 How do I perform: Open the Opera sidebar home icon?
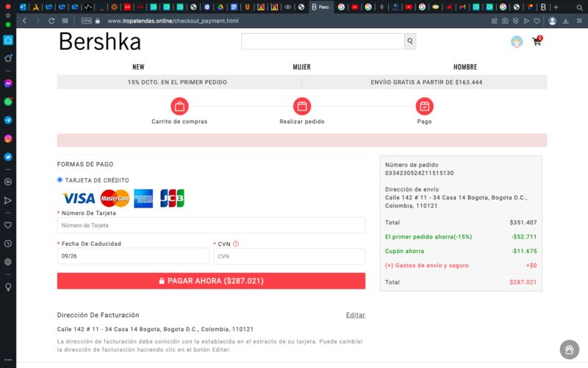8,40
